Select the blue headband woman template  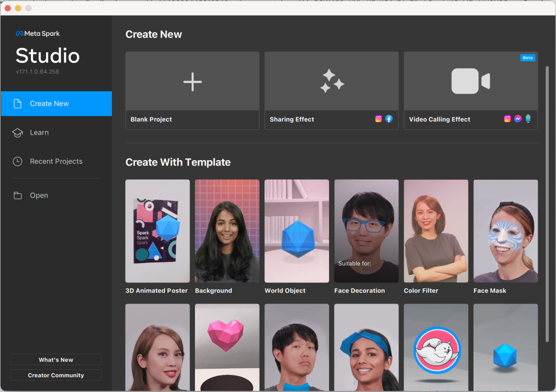pos(367,347)
